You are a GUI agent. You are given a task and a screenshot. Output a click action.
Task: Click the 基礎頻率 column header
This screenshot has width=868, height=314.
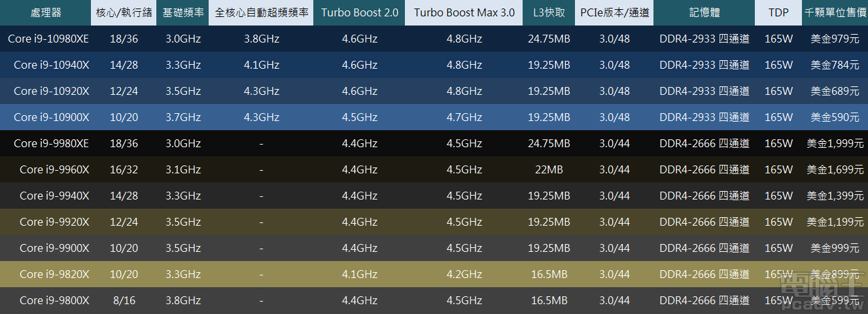pos(182,12)
